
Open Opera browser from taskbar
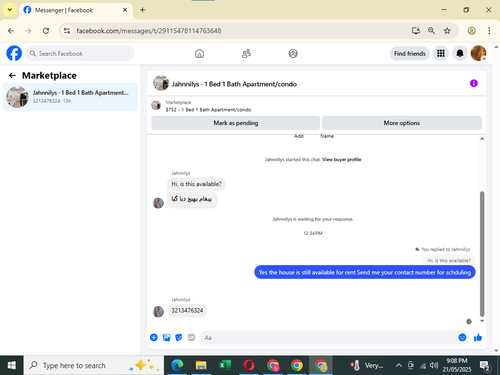pyautogui.click(x=249, y=365)
